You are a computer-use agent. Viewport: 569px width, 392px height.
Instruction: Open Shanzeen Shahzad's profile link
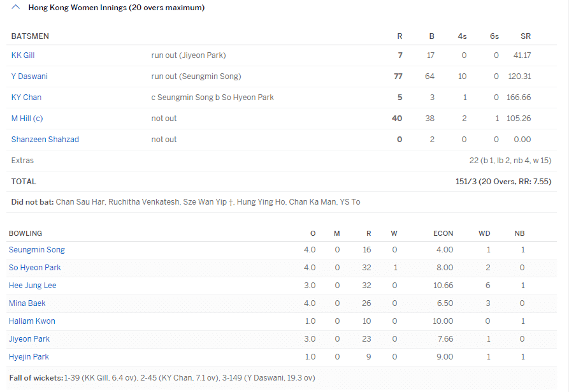pos(45,140)
